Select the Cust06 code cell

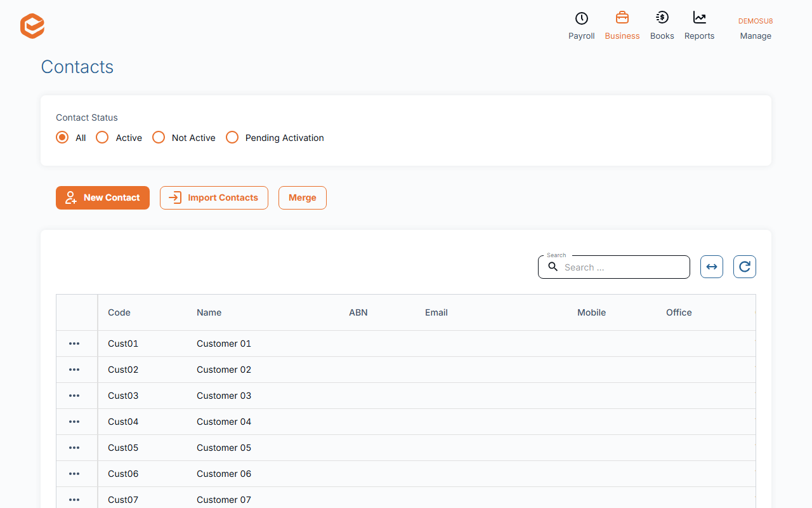point(123,474)
